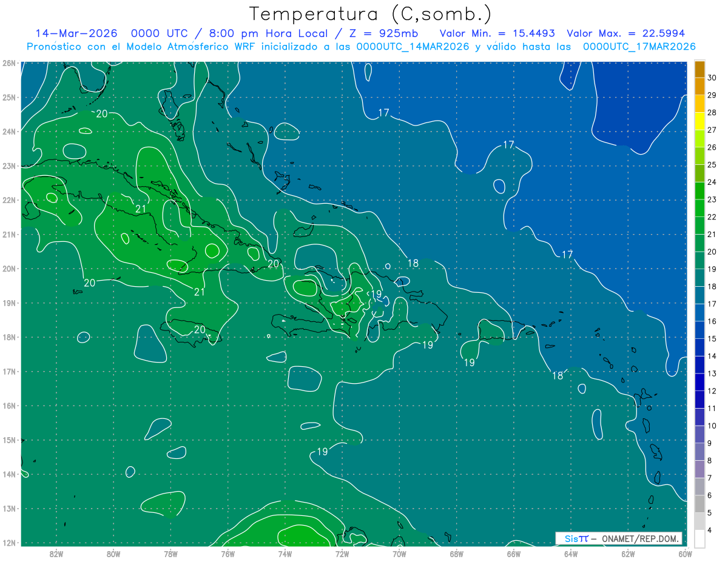Viewport: 728px width, 562px height.
Task: Click the colorbar scale label 25
Action: tap(712, 165)
